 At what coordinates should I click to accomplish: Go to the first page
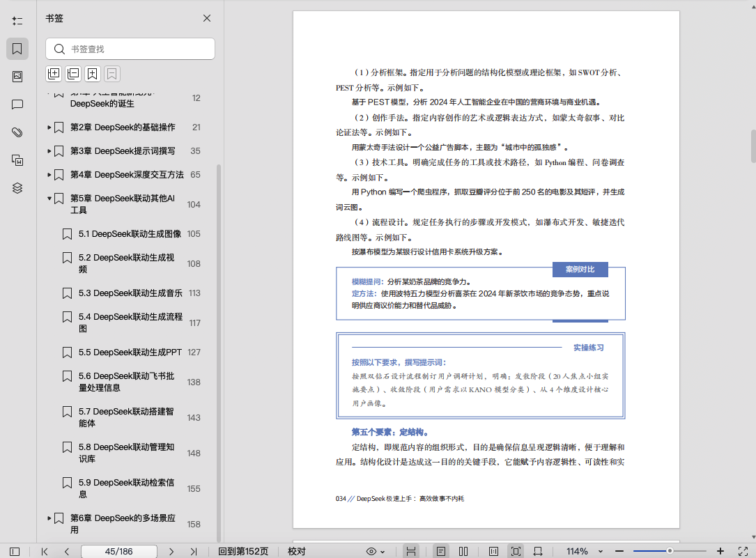(45, 551)
